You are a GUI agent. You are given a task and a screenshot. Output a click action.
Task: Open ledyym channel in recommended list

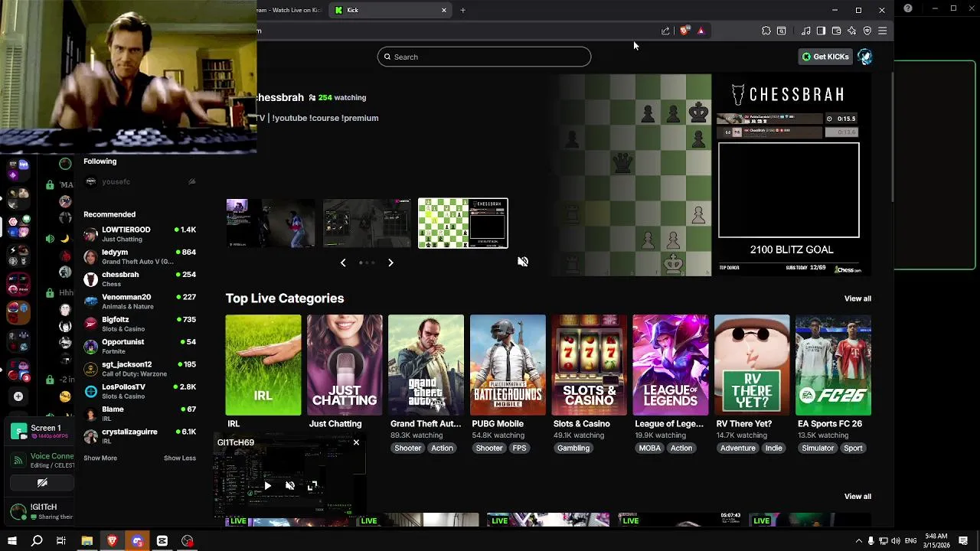[139, 256]
